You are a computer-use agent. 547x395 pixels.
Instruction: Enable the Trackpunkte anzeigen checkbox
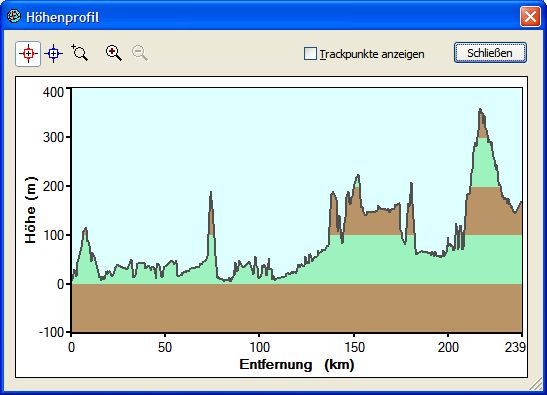coord(310,54)
